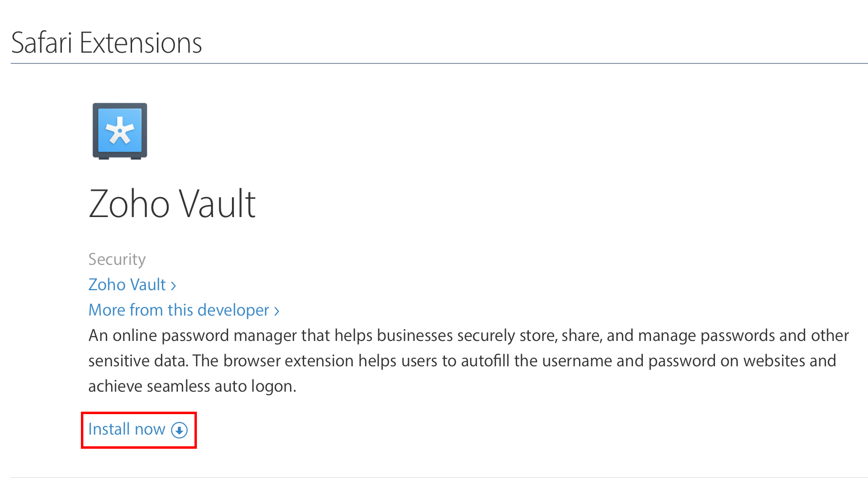Click the word "Safari" in the page heading
The image size is (868, 478).
[42, 43]
